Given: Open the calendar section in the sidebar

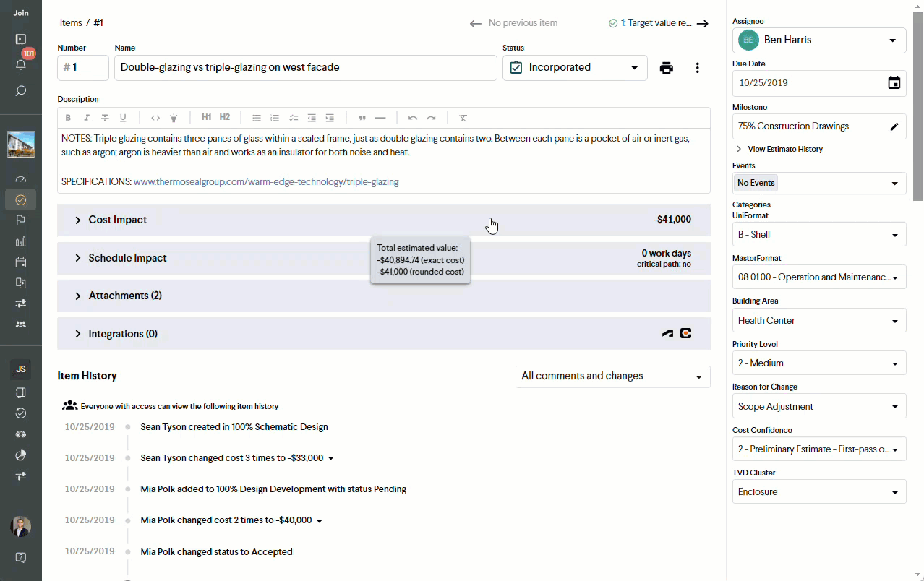Looking at the screenshot, I should coord(21,262).
